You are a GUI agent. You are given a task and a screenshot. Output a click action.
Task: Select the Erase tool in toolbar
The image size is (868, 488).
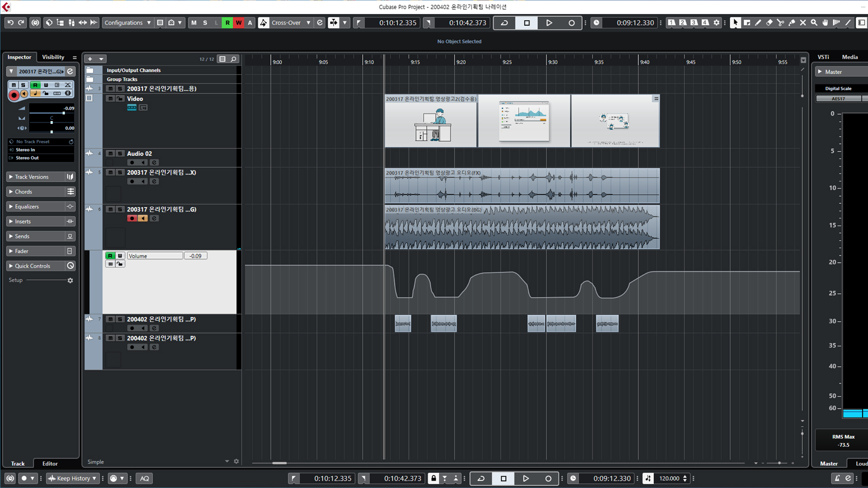click(769, 23)
